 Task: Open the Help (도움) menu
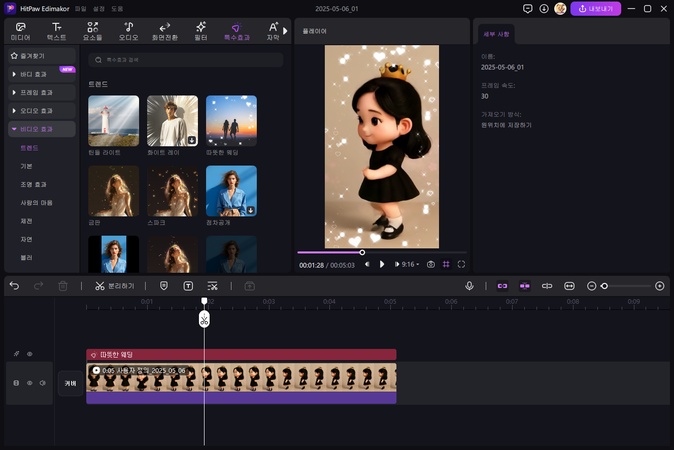tap(117, 9)
